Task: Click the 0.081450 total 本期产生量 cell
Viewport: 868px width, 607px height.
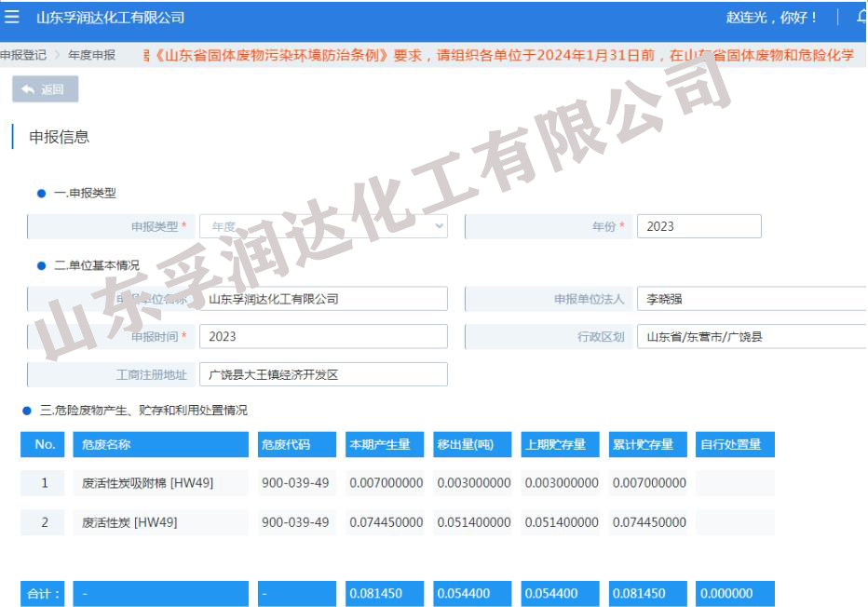Action: click(x=385, y=594)
